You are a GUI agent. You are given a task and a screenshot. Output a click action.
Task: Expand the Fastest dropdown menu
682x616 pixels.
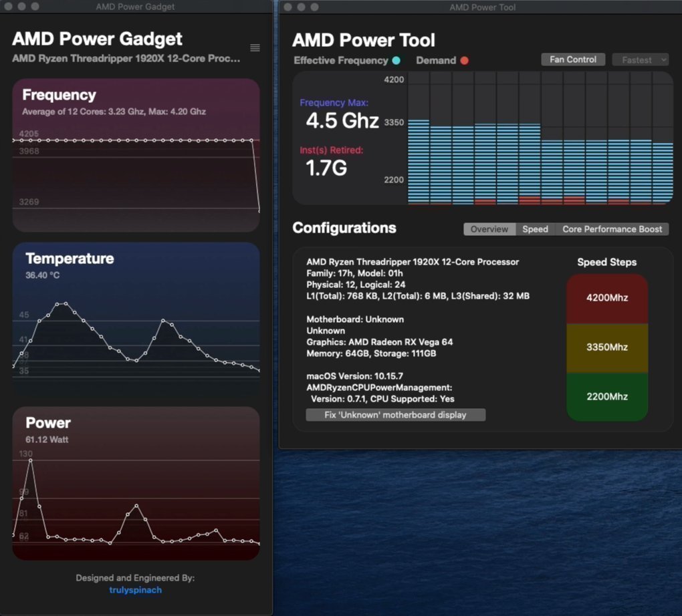pos(640,60)
